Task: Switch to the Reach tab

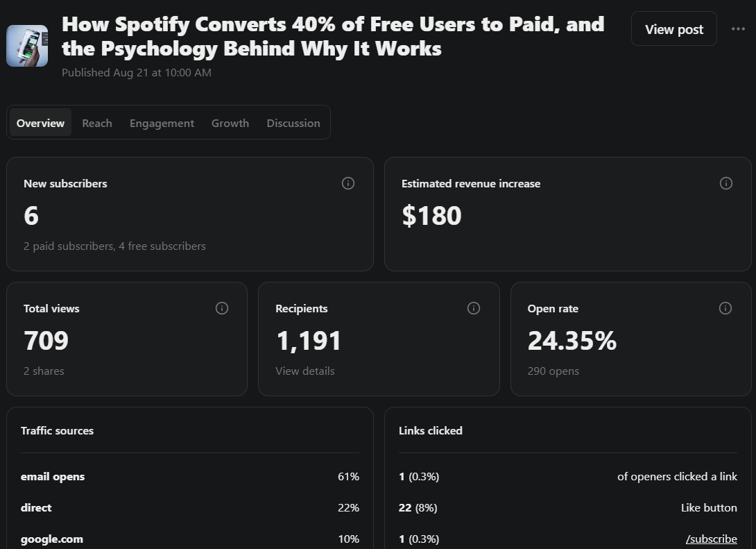Action: click(97, 123)
